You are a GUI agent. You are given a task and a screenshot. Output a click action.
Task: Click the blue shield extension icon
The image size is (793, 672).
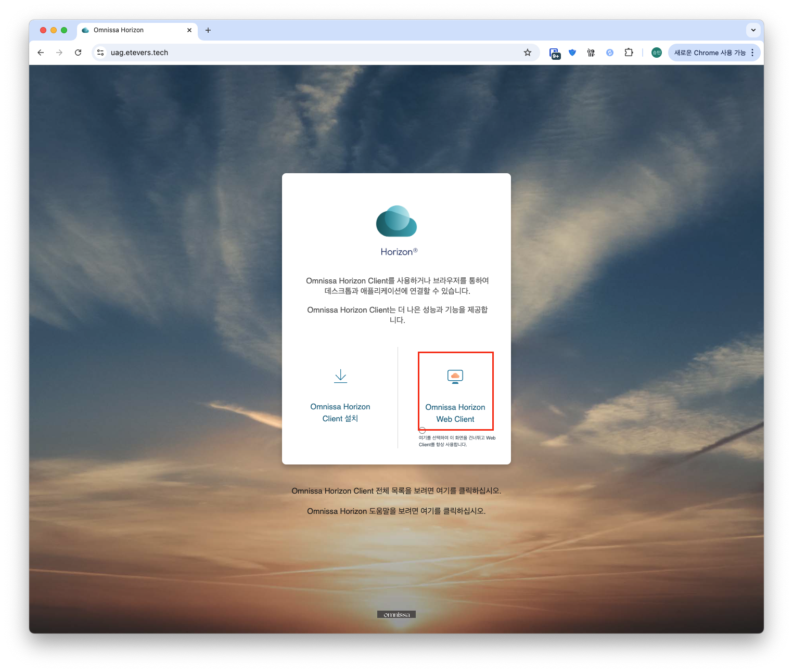(x=572, y=53)
